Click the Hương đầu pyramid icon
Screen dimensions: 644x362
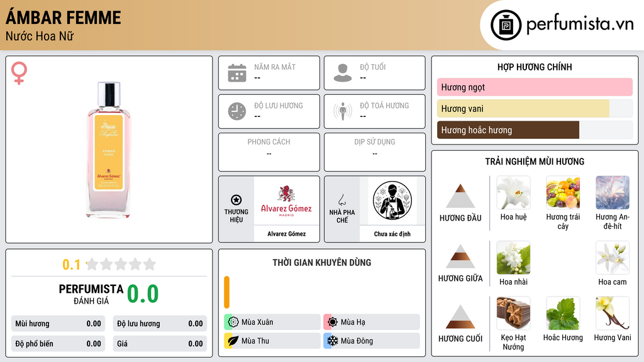pyautogui.click(x=460, y=196)
